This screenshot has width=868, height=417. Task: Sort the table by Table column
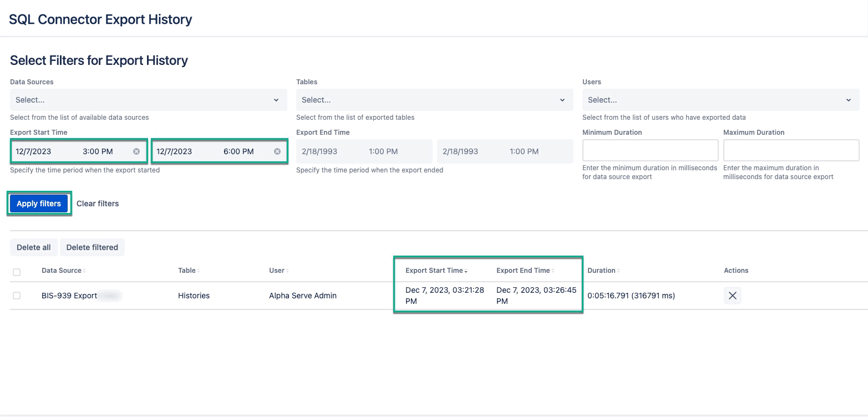coord(197,270)
